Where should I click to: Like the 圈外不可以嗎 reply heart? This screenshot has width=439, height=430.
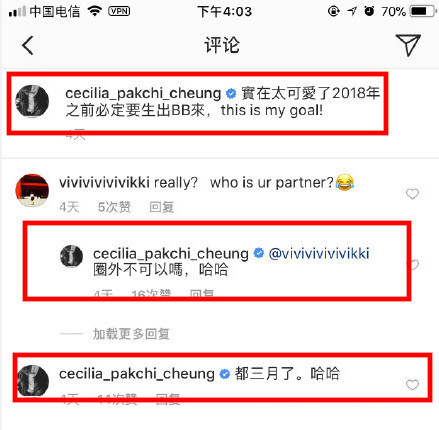click(414, 265)
